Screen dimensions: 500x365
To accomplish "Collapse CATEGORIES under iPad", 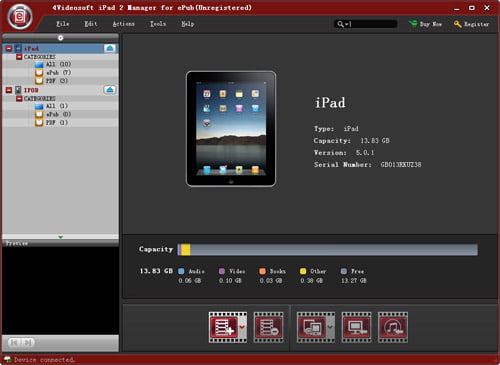I will click(19, 57).
